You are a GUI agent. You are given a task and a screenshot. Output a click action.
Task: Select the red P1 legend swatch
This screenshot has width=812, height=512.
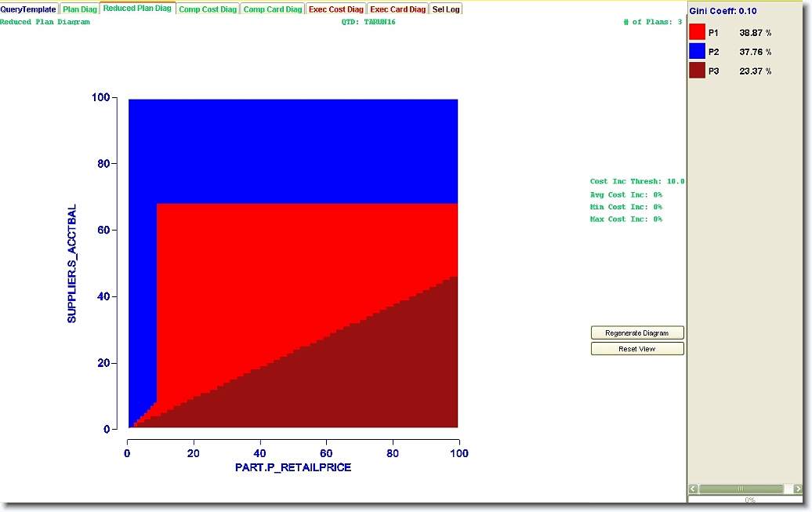pos(697,33)
